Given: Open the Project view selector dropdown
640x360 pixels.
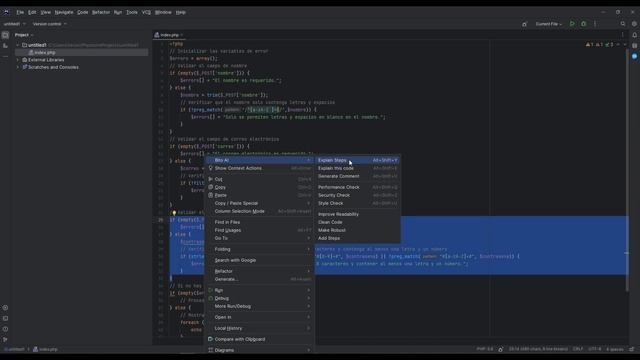Looking at the screenshot, I should pos(24,35).
